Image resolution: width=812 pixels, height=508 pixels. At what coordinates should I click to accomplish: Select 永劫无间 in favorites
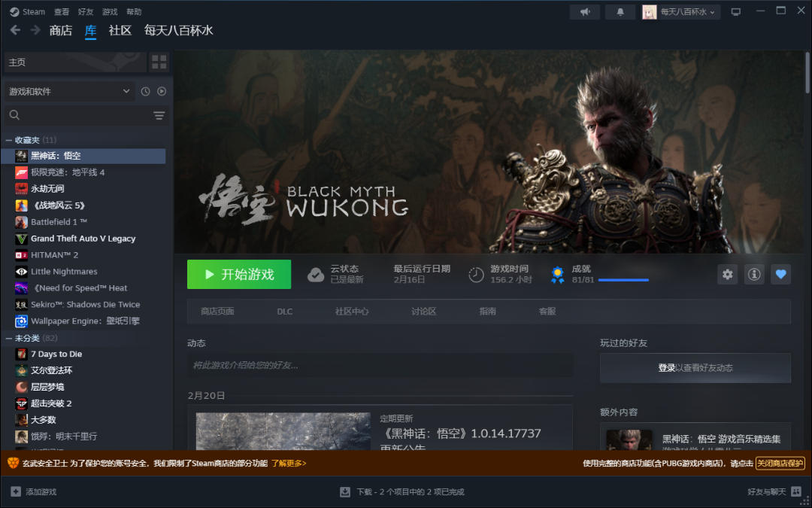[83, 189]
